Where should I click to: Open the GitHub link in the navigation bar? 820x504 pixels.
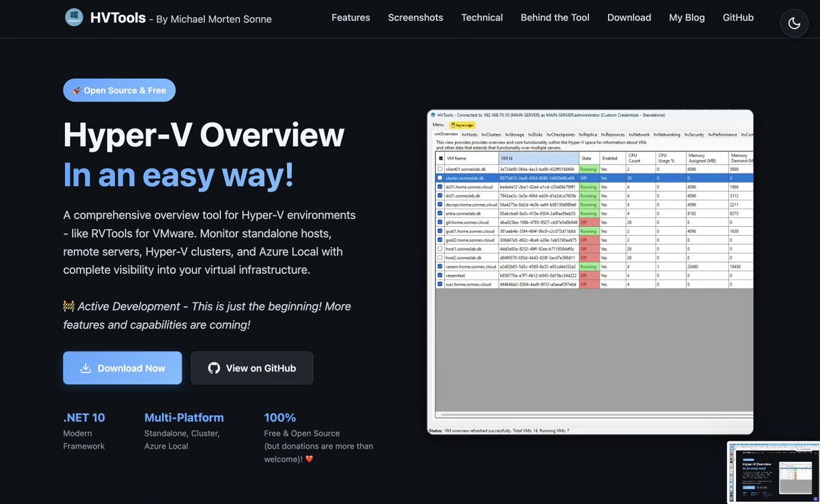[x=738, y=18]
